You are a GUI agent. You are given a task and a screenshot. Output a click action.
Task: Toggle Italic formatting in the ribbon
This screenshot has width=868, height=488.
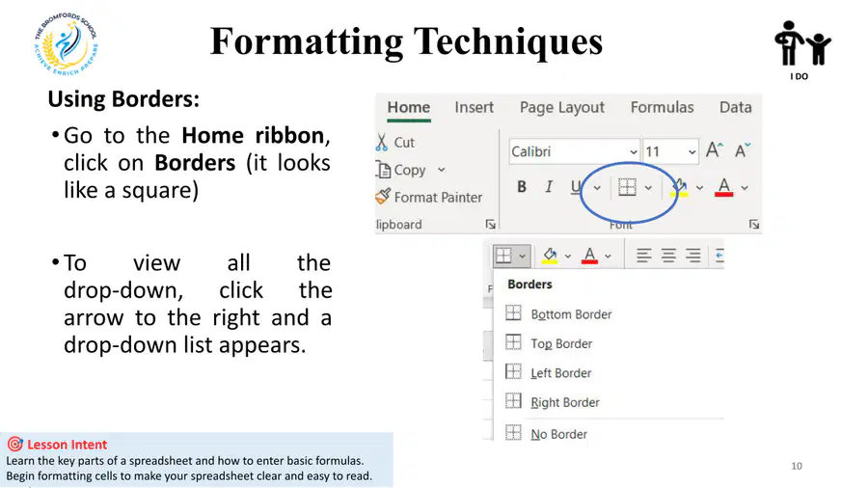549,187
